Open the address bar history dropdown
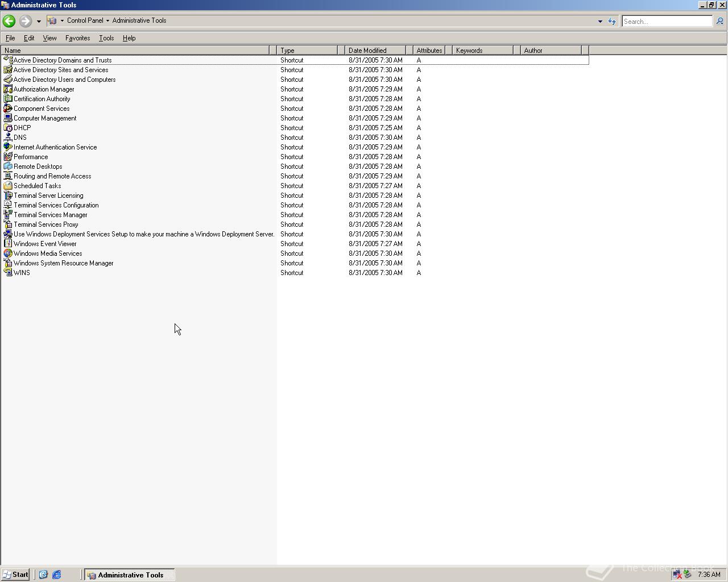728x582 pixels. [600, 21]
